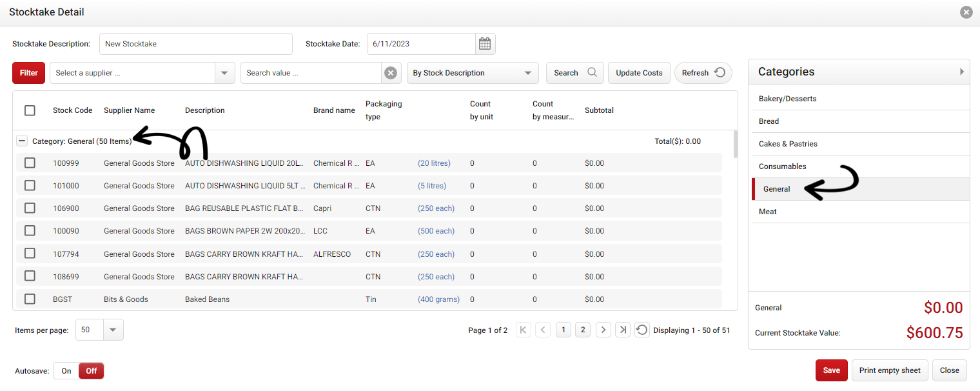
Task: Click Print empty sheet
Action: pyautogui.click(x=890, y=370)
